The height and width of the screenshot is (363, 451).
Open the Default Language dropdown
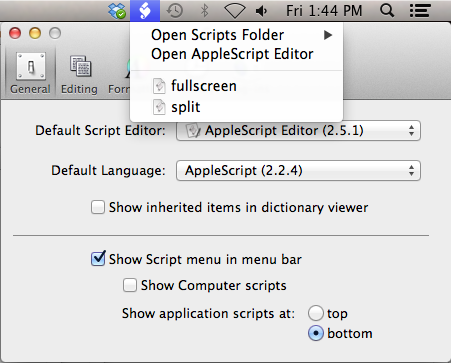coord(298,171)
